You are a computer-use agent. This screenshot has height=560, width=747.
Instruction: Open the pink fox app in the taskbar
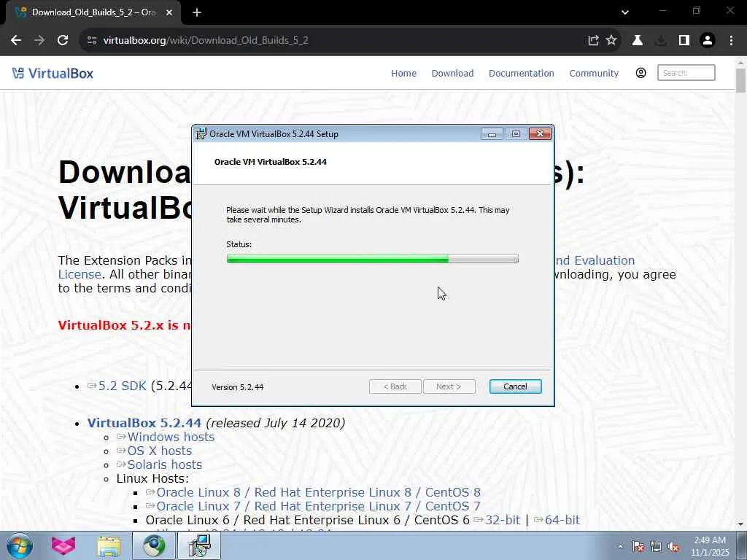tap(63, 545)
